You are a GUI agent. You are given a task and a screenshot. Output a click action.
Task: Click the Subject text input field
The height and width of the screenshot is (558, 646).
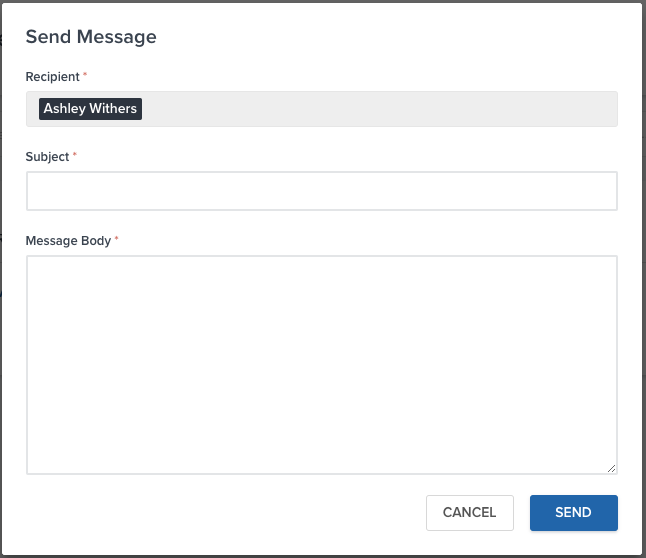(321, 191)
